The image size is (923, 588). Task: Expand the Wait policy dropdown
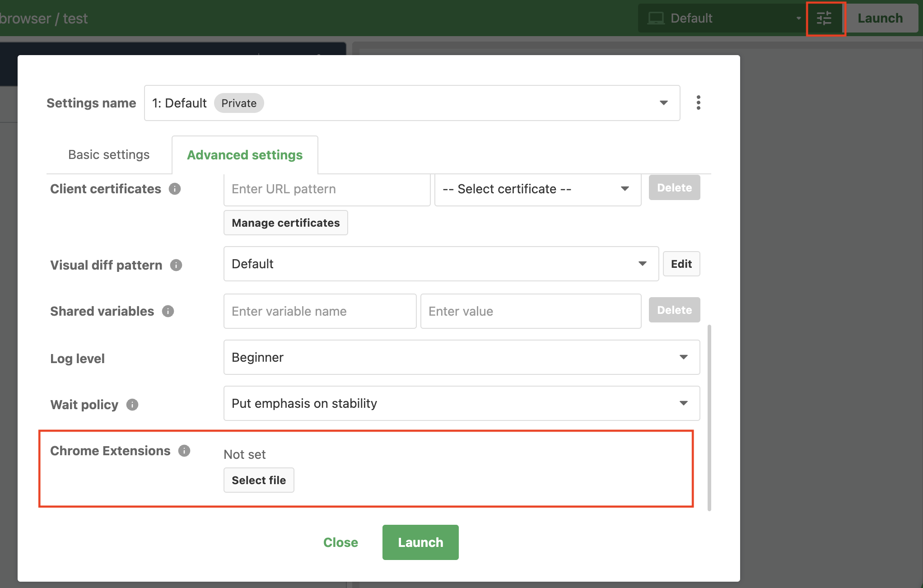click(461, 403)
